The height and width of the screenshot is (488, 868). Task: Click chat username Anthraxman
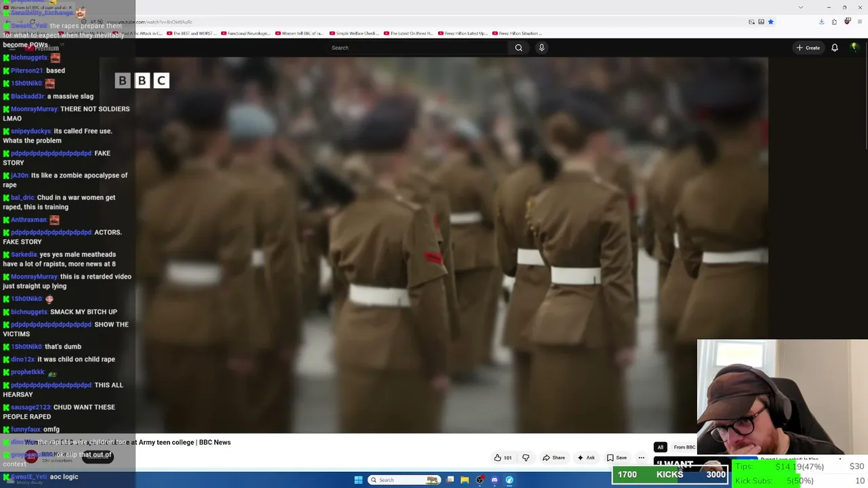coord(29,220)
